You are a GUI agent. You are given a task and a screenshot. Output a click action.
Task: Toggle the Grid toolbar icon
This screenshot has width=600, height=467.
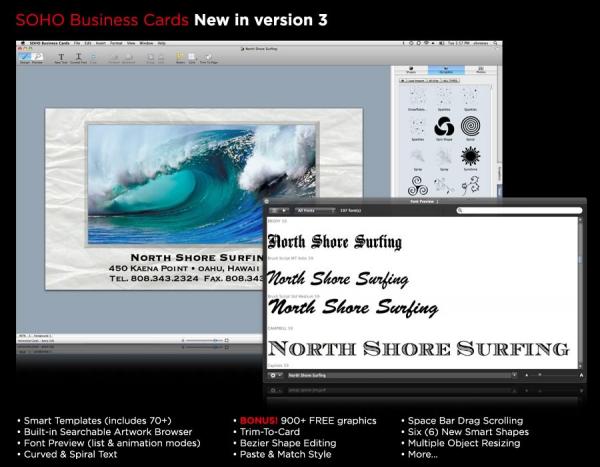[192, 58]
